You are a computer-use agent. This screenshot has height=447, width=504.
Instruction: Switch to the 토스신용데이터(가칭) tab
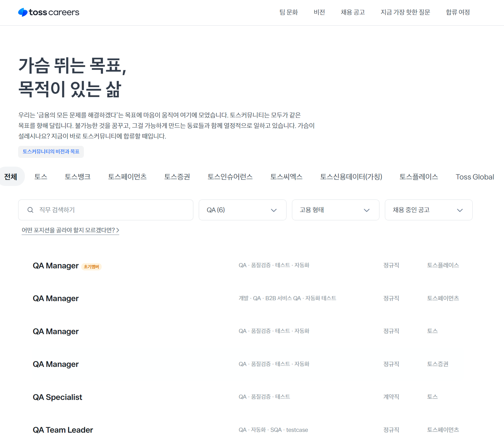tap(351, 177)
